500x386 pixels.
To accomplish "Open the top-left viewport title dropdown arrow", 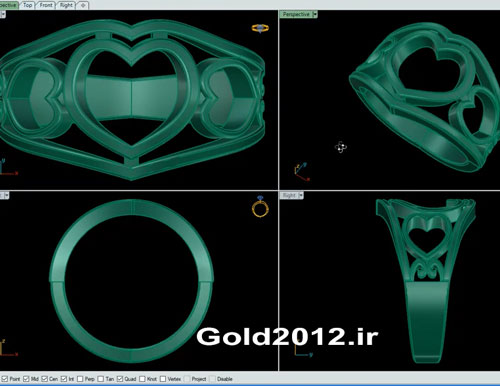I will pos(3,14).
